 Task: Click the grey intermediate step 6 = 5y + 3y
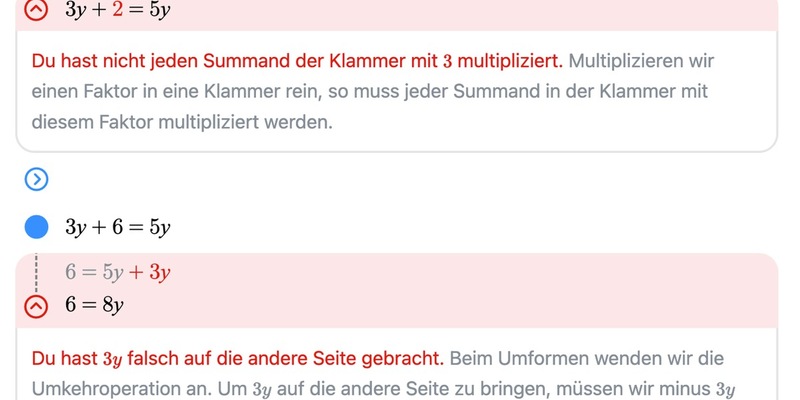click(118, 272)
